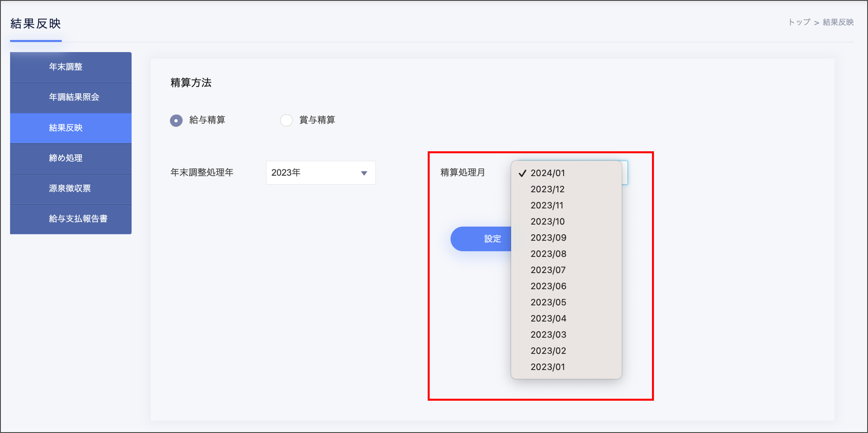Select 2023/12 from the month dropdown
This screenshot has height=433, width=868.
click(x=548, y=189)
